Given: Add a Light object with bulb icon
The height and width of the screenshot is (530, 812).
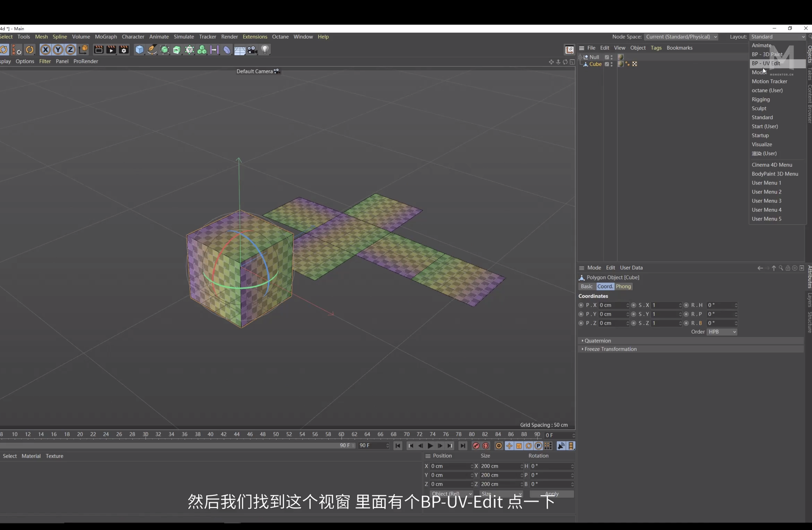Looking at the screenshot, I should 265,50.
